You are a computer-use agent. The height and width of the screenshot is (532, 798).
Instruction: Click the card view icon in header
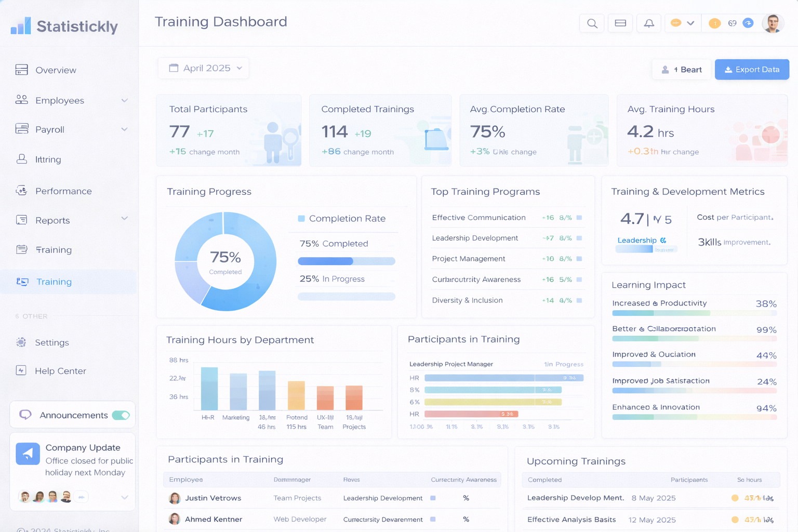(x=620, y=23)
